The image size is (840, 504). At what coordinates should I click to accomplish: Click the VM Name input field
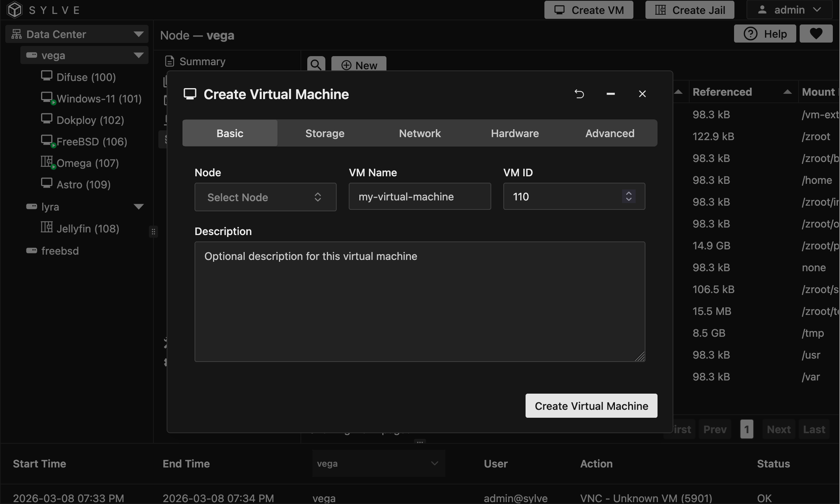coord(420,196)
